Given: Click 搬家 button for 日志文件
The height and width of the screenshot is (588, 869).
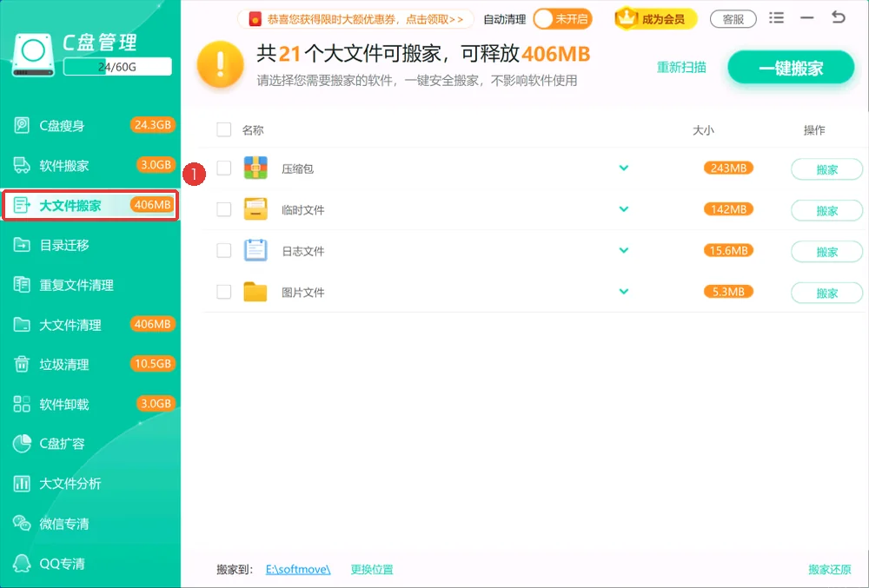Looking at the screenshot, I should point(827,252).
